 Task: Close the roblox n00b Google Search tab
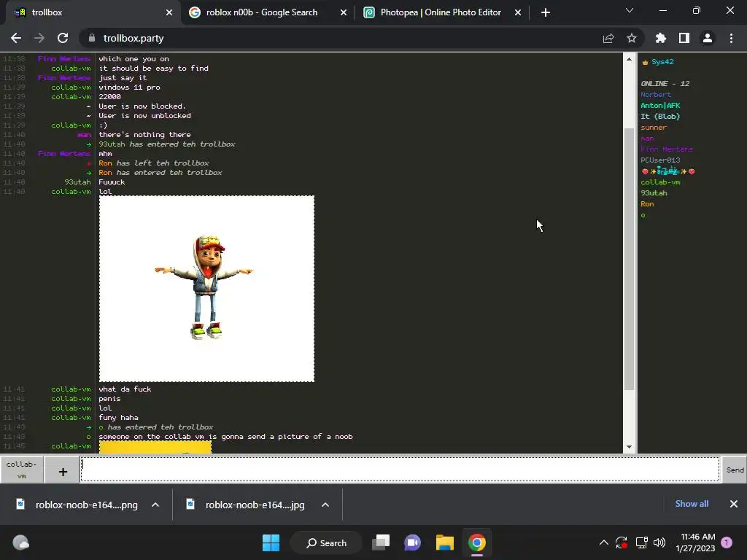tap(344, 12)
